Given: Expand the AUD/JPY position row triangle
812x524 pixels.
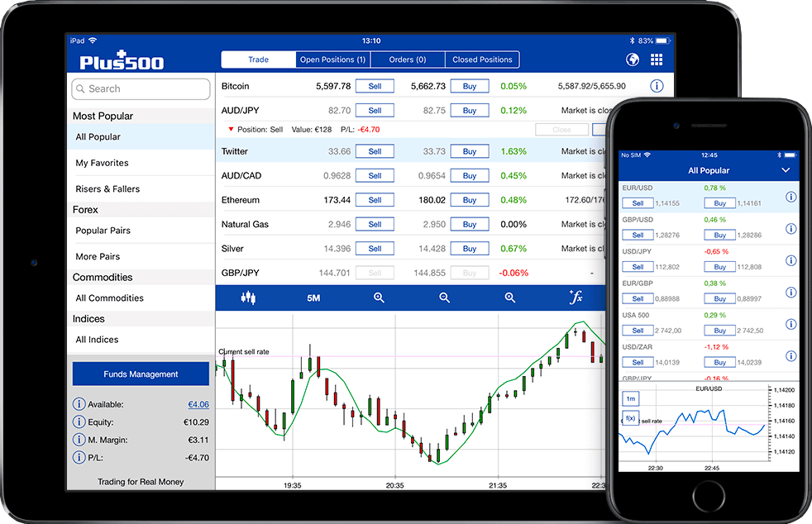Looking at the screenshot, I should point(231,130).
